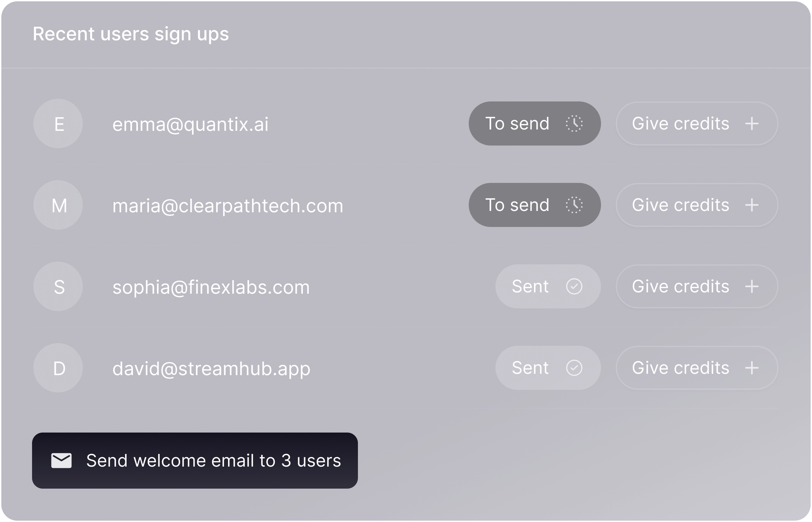Viewport: 812px width, 522px height.
Task: Click the plus icon in sophia's Give credits
Action: (752, 286)
